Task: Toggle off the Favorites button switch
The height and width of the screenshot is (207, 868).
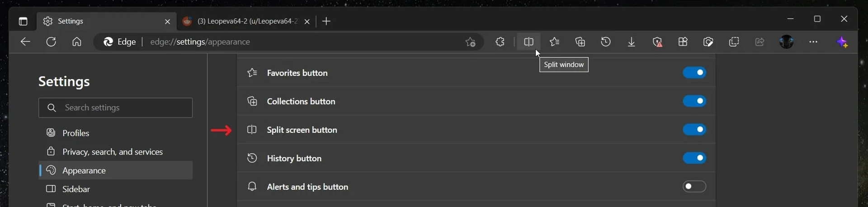Action: pos(694,72)
